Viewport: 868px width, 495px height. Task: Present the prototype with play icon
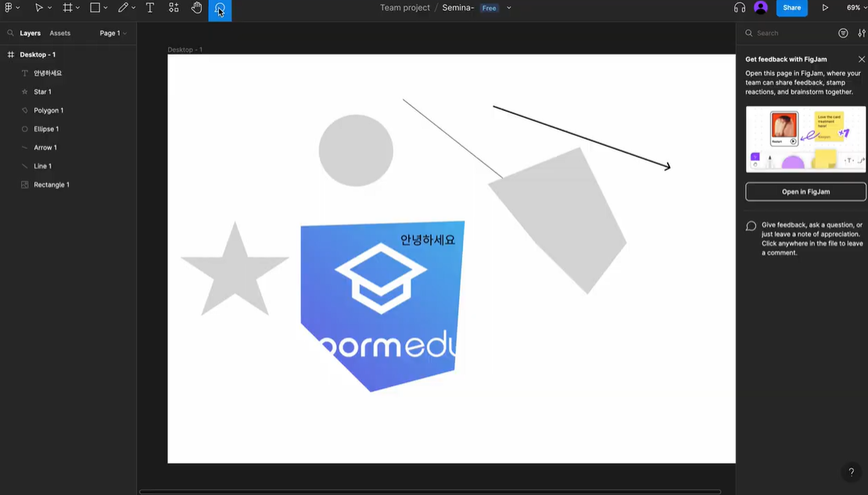click(x=825, y=8)
